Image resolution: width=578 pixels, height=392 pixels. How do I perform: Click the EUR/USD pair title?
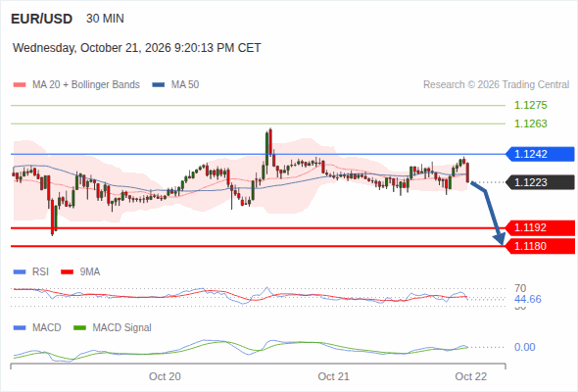pos(42,19)
